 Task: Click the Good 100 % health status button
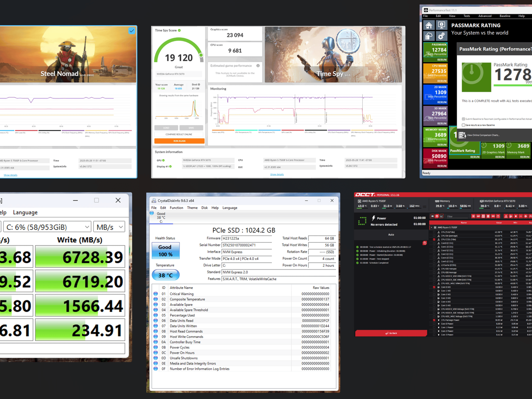pyautogui.click(x=165, y=250)
